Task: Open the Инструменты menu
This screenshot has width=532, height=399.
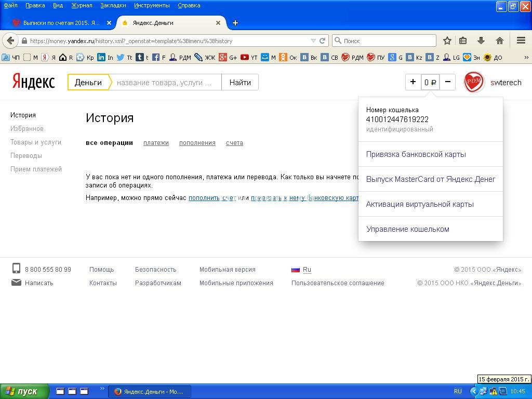Action: (x=152, y=5)
